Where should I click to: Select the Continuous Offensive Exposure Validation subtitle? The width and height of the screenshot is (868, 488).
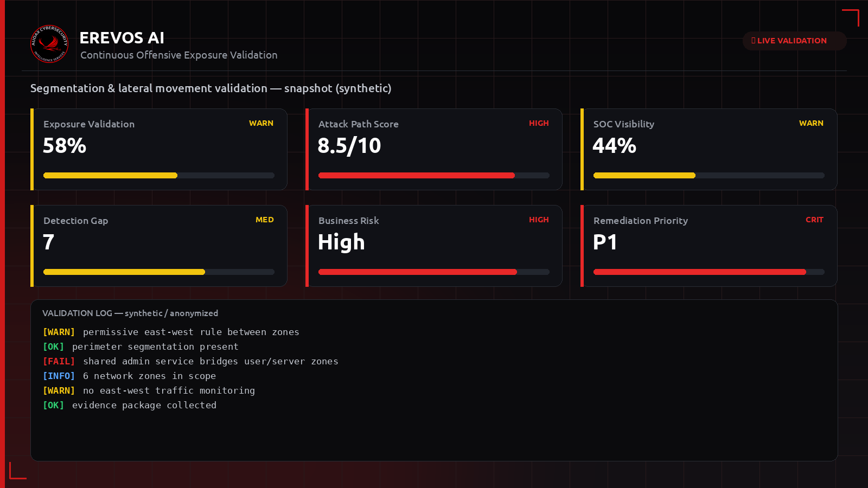pos(179,55)
